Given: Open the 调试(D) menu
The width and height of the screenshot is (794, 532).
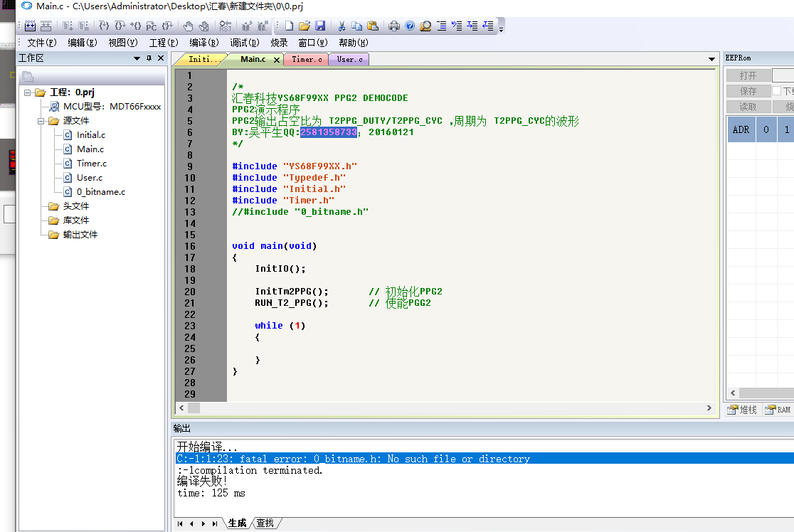Looking at the screenshot, I should pyautogui.click(x=244, y=43).
